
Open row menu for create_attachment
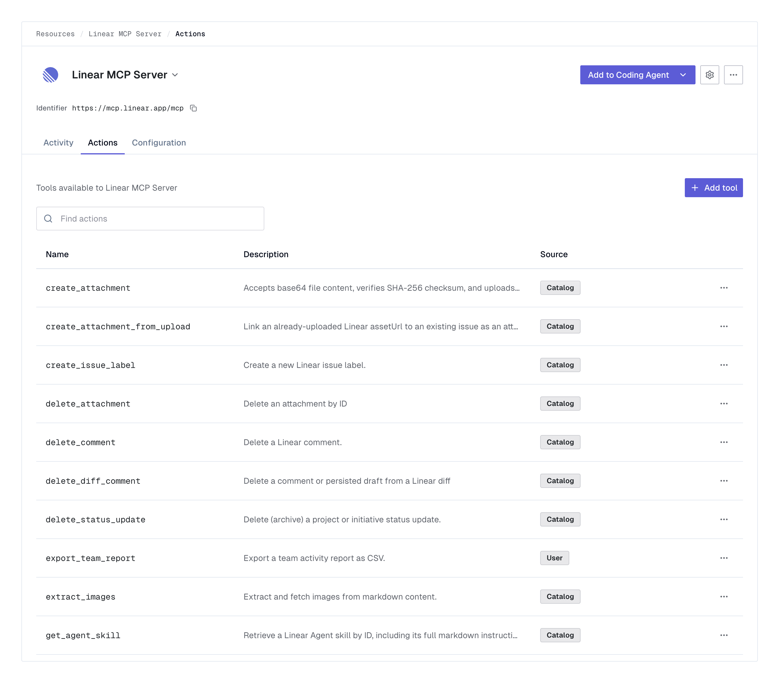click(723, 288)
